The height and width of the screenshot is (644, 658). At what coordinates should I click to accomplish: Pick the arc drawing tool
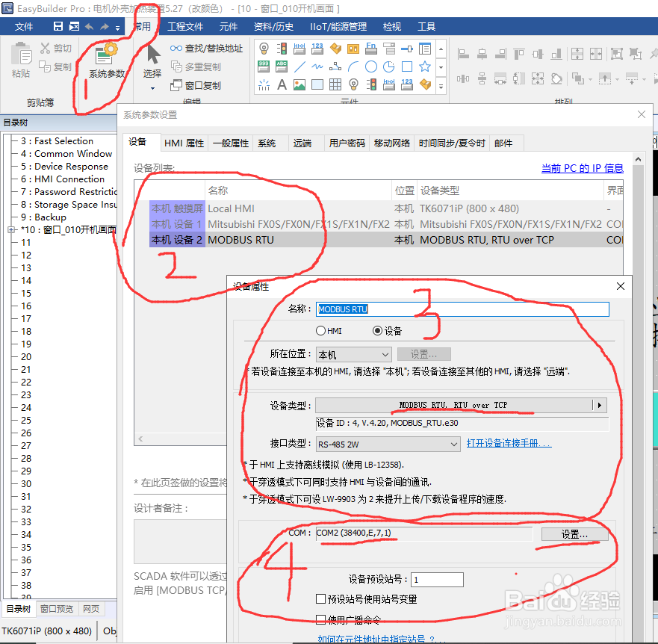(353, 66)
